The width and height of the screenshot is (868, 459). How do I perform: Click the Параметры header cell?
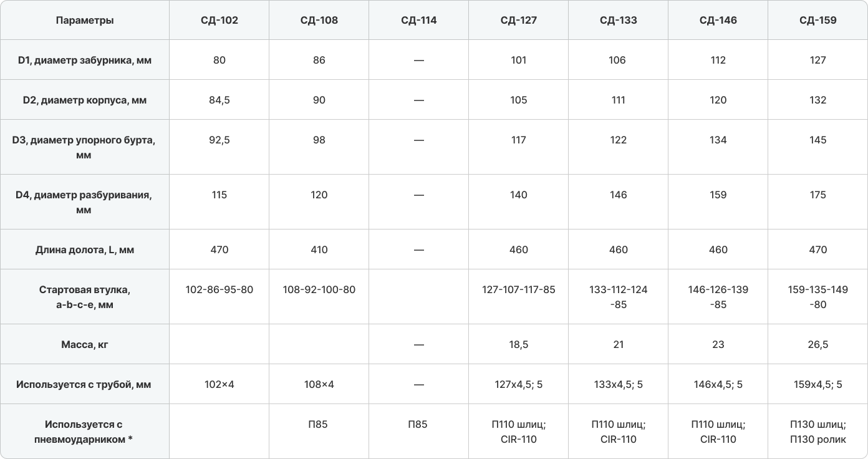tap(85, 20)
